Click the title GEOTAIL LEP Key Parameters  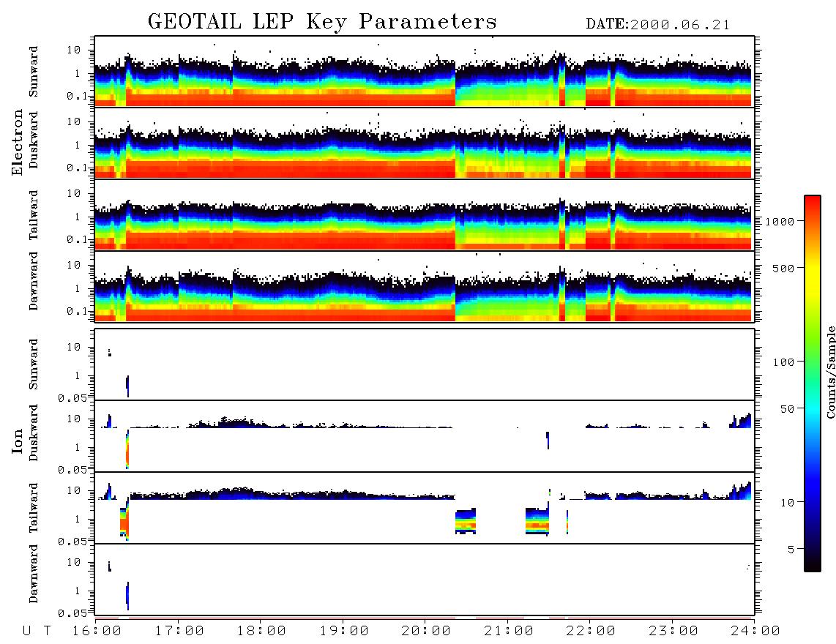tap(322, 22)
